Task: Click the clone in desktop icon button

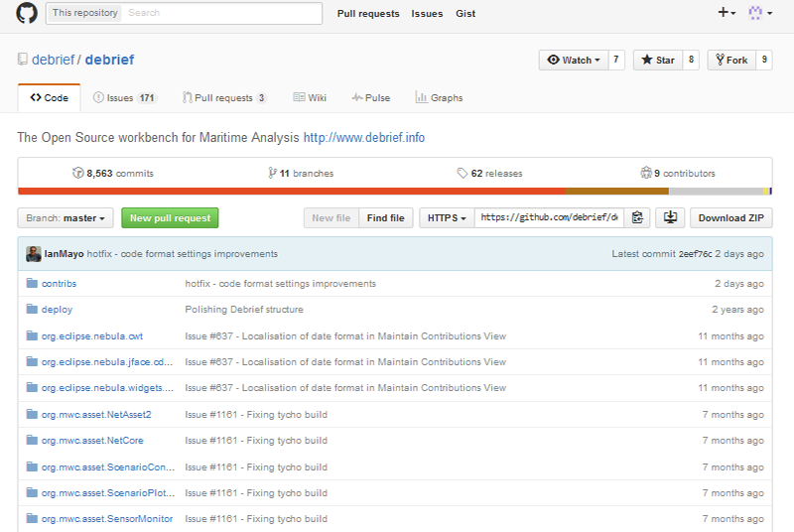Action: [x=670, y=217]
